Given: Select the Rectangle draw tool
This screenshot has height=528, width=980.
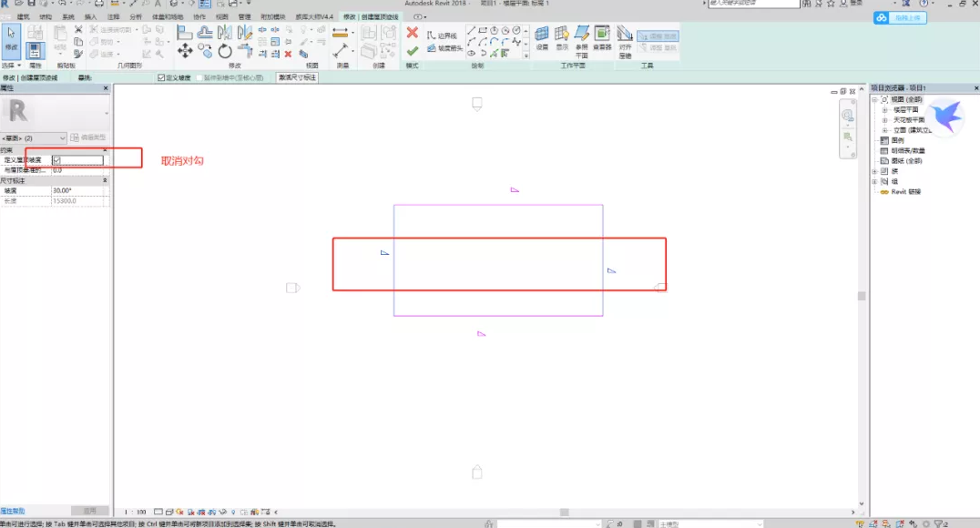Looking at the screenshot, I should click(x=483, y=30).
